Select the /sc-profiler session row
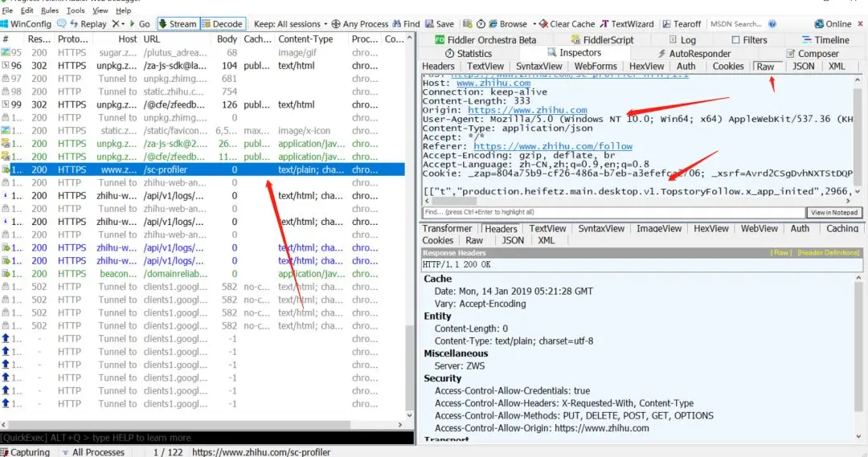This screenshot has height=457, width=868. (203, 169)
